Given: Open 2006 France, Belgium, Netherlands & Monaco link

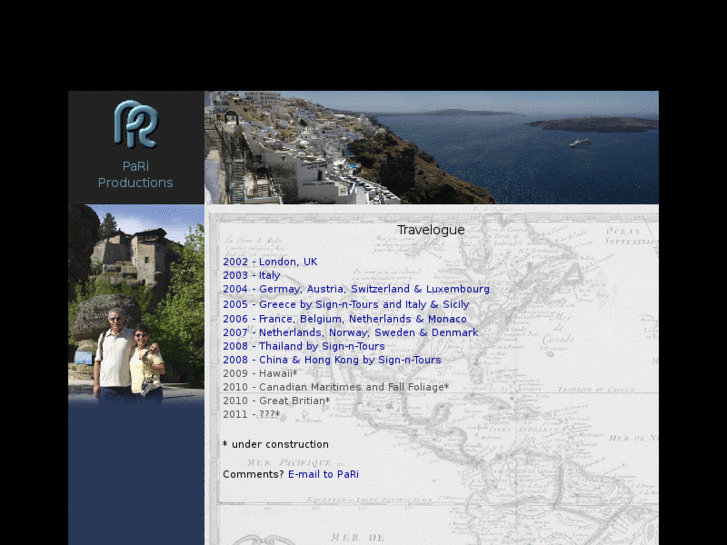Looking at the screenshot, I should [344, 319].
